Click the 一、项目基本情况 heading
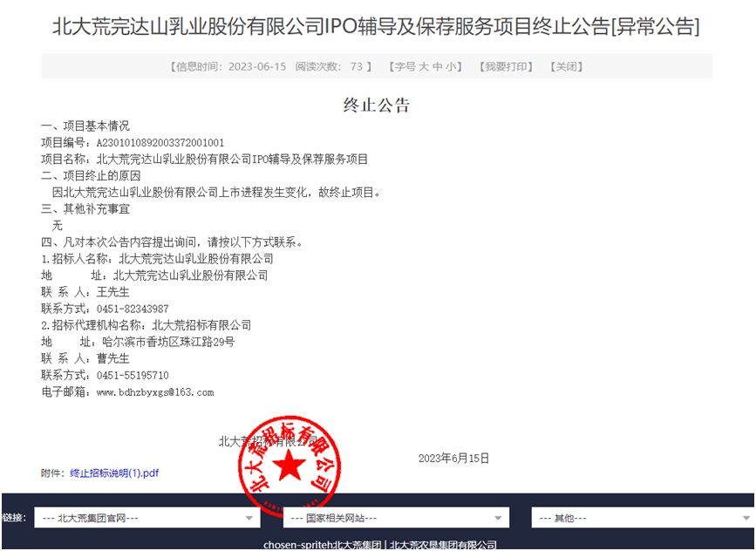This screenshot has height=551, width=756. point(85,126)
